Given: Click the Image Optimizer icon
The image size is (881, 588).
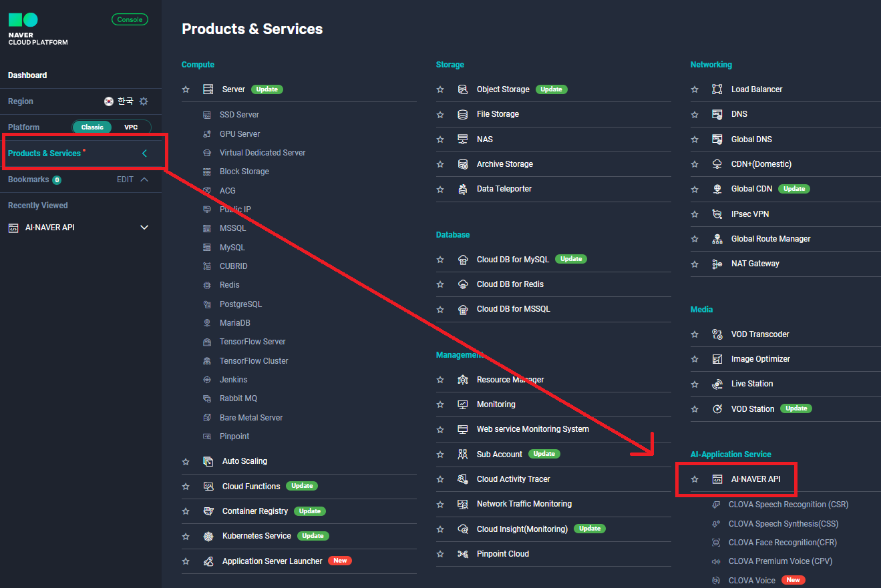Looking at the screenshot, I should pos(717,359).
